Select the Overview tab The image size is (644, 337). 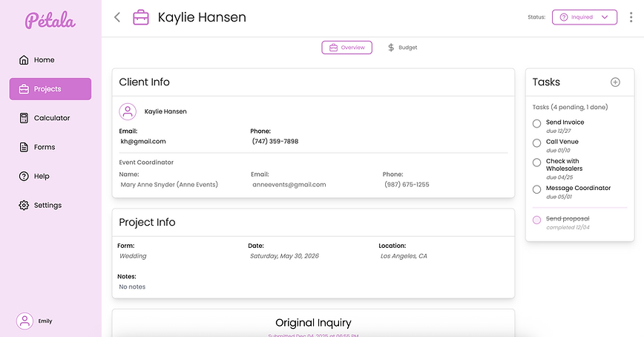(346, 48)
